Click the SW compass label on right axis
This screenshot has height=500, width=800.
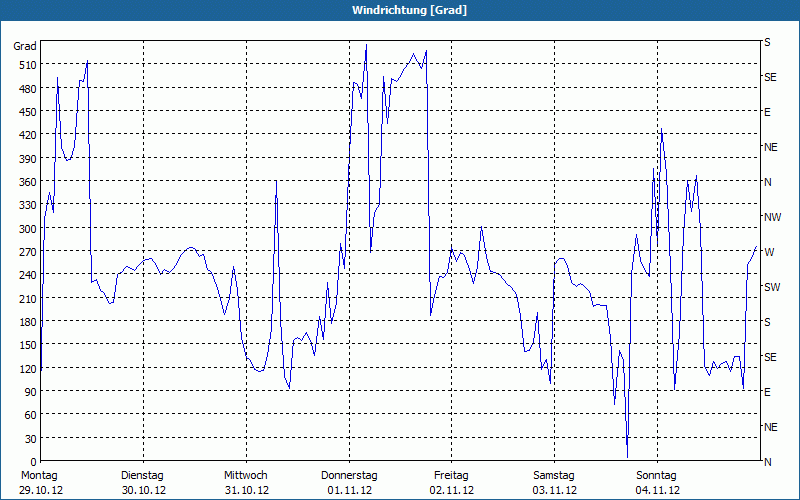coord(772,287)
